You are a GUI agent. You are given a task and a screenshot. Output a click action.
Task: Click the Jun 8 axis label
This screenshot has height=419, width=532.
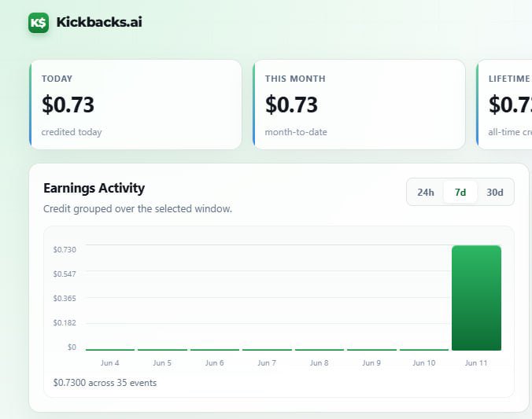click(320, 362)
